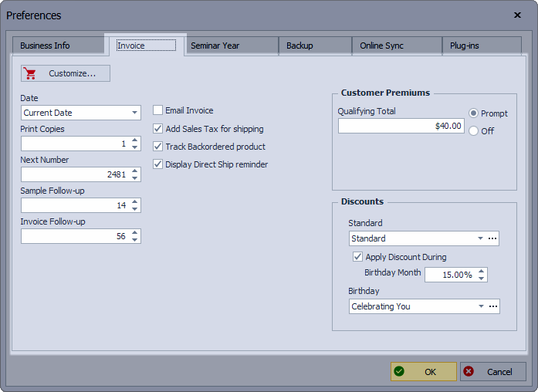The height and width of the screenshot is (392, 538).
Task: Switch to the Business Info tab
Action: (x=59, y=46)
